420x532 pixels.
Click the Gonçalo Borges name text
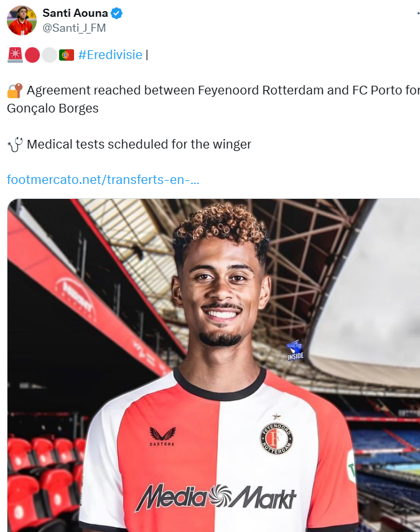(x=53, y=109)
